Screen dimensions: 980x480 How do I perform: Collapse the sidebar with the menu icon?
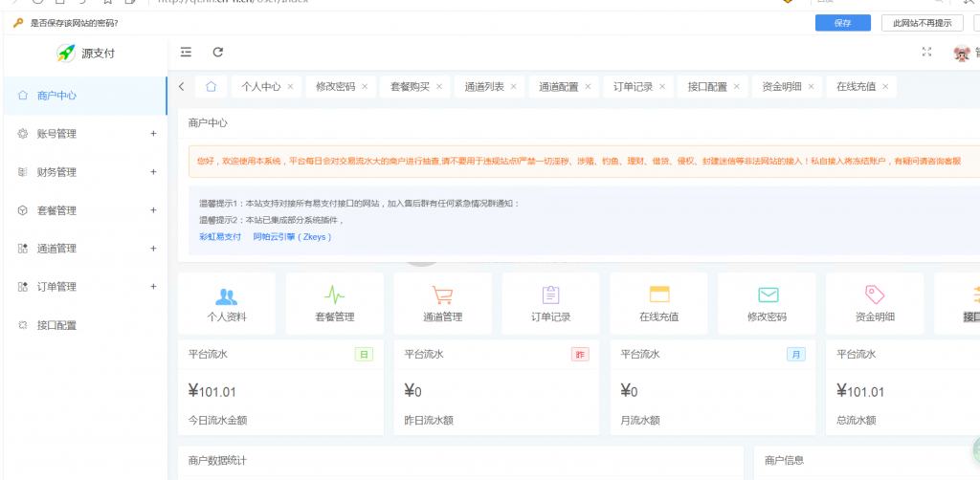186,53
